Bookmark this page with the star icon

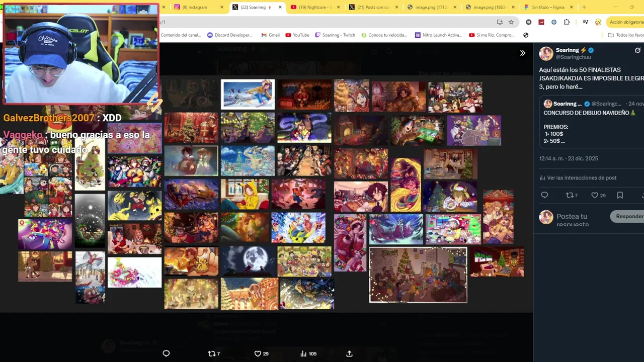pos(511,22)
